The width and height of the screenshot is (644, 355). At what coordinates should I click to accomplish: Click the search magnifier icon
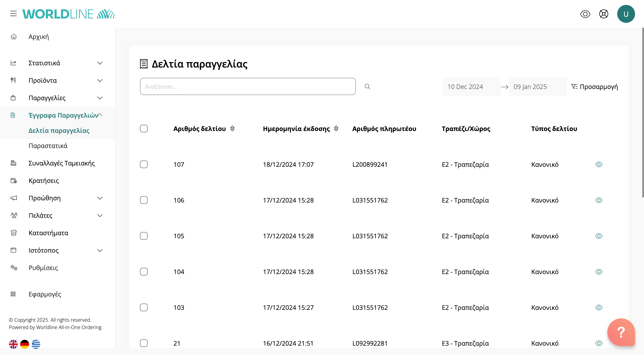[x=367, y=87]
